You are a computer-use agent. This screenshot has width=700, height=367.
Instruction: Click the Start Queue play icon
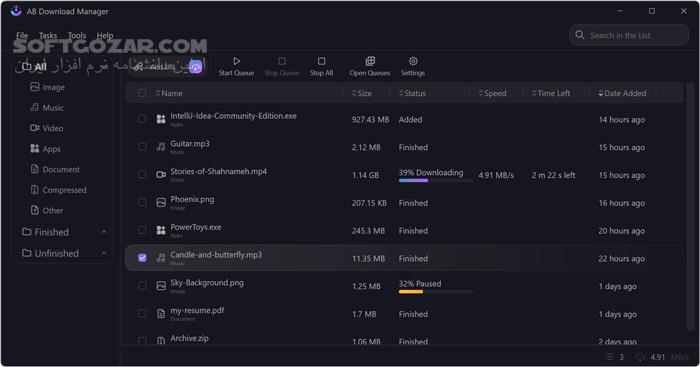point(236,61)
